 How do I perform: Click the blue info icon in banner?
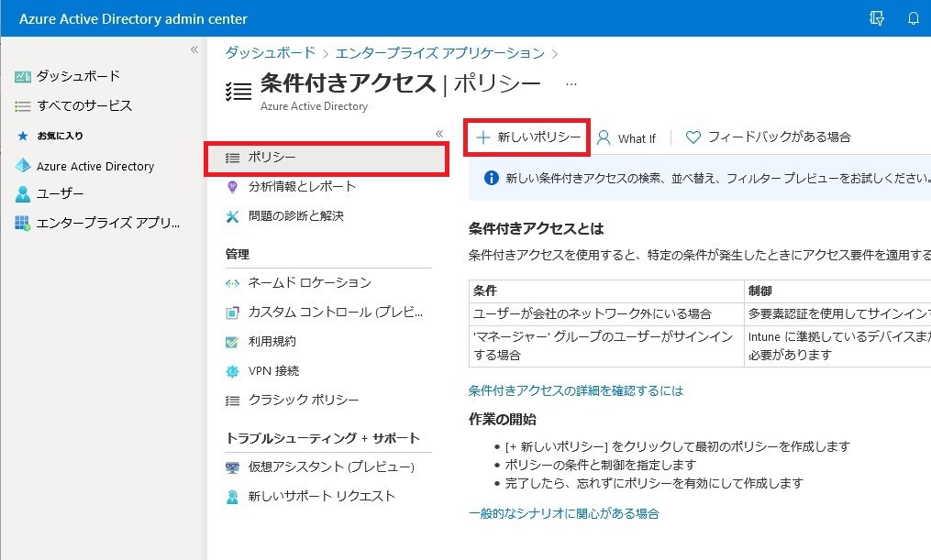[x=491, y=178]
